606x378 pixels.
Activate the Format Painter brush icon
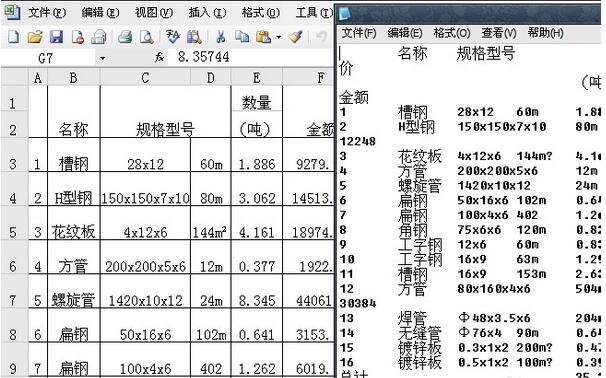(295, 37)
